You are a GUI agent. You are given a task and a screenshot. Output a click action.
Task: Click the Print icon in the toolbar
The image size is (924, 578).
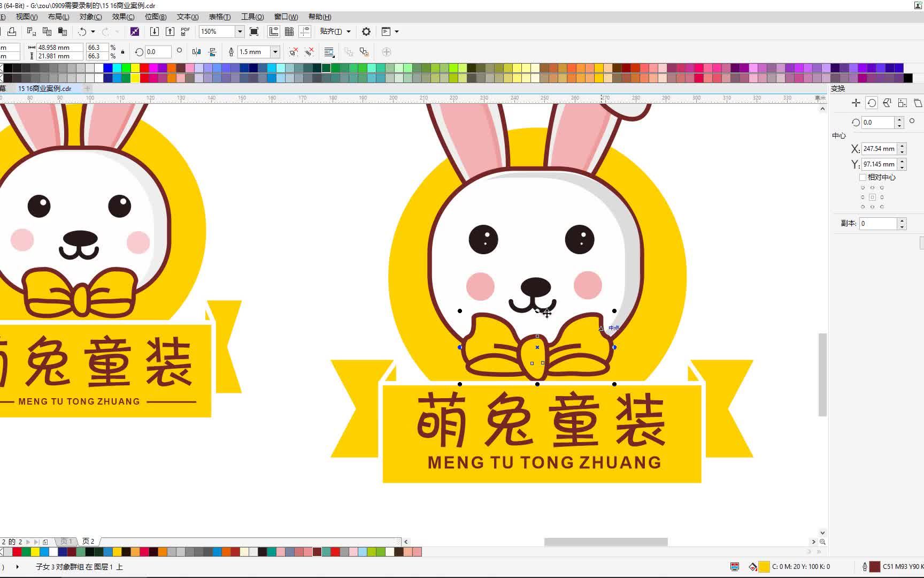(12, 32)
